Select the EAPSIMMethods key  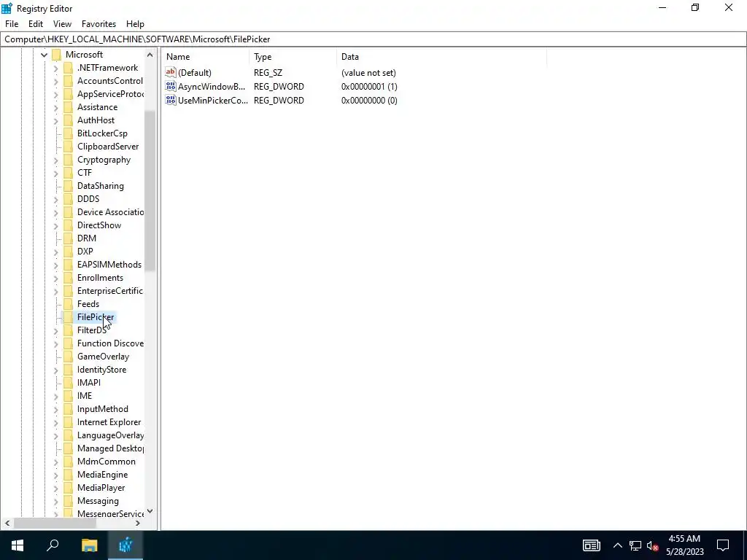coord(109,264)
